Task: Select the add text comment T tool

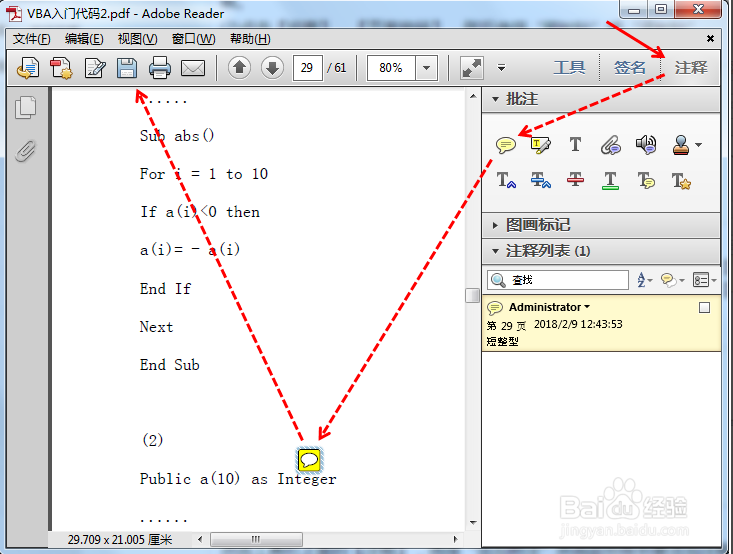Action: click(x=575, y=144)
